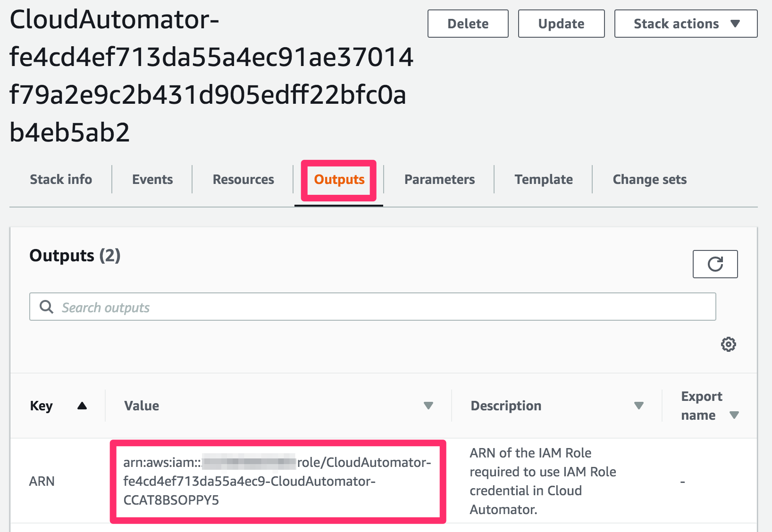Sort by Key ascending arrow
772x532 pixels.
[x=82, y=406]
